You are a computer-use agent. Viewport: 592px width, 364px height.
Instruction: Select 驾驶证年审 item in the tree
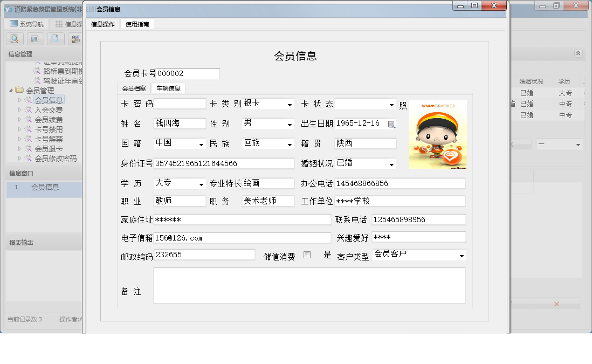tap(63, 81)
